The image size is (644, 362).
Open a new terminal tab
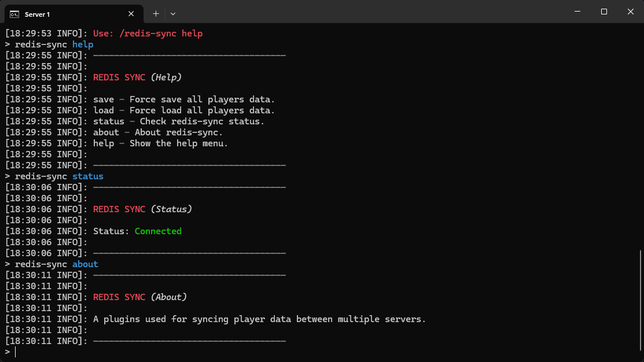click(156, 14)
